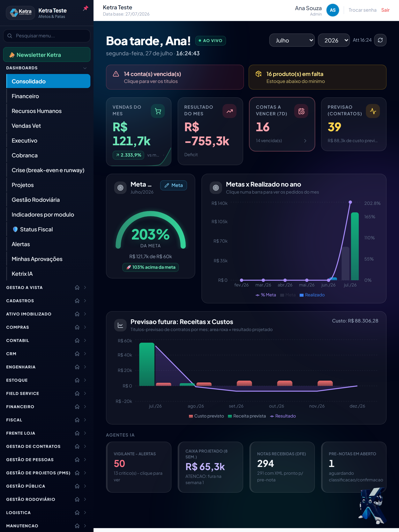Expand the GESTAO A VISTA chevron
The height and width of the screenshot is (532, 399).
tap(85, 288)
